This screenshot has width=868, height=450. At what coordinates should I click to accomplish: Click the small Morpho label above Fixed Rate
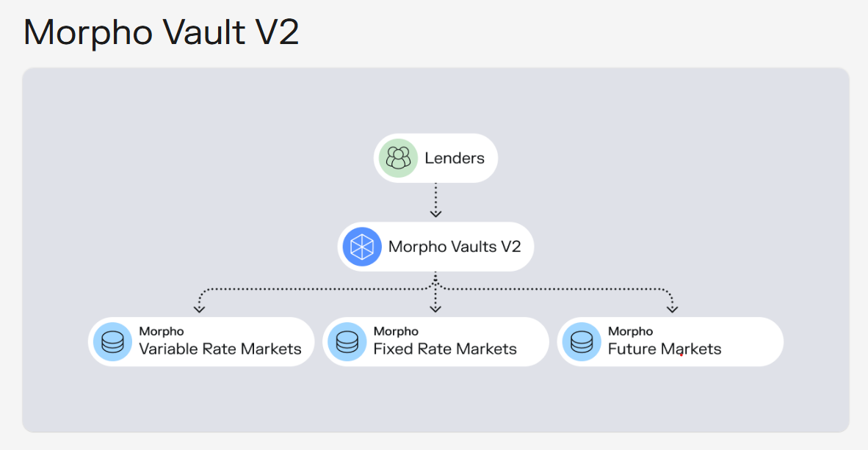pyautogui.click(x=396, y=331)
